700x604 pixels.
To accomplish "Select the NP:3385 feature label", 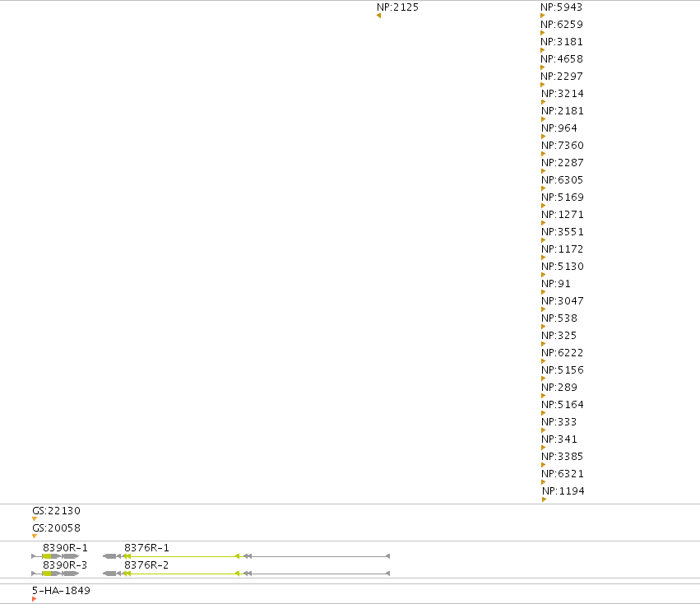I will [563, 457].
